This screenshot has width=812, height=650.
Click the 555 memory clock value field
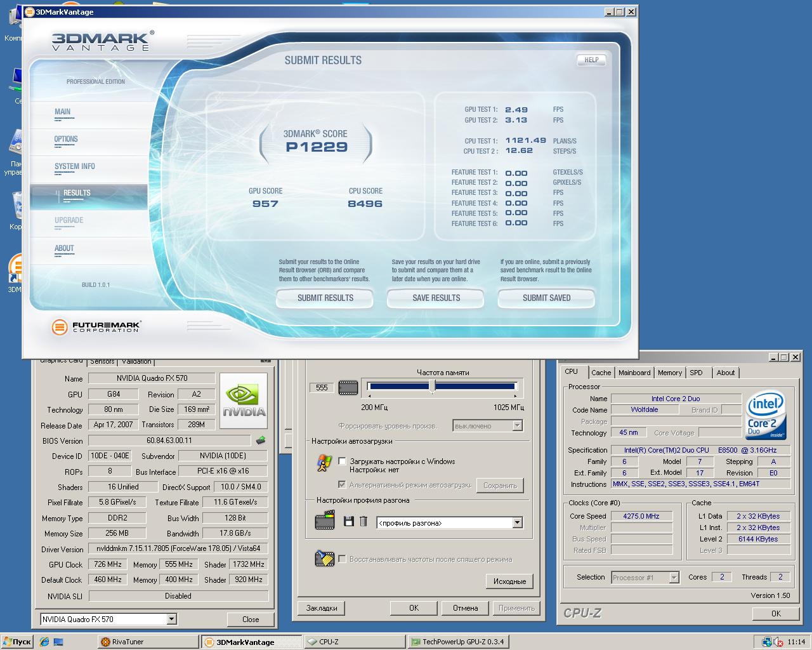click(322, 387)
